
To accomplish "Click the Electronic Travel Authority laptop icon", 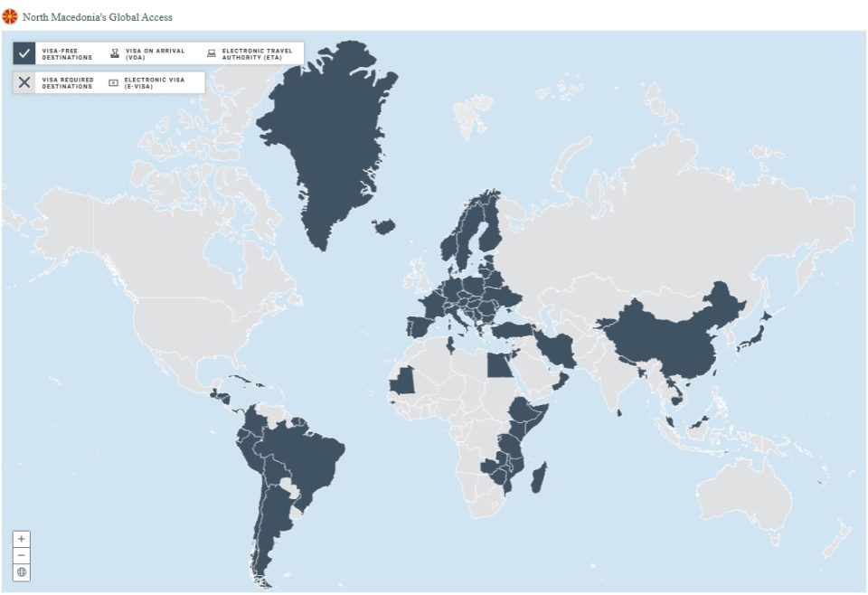I will (x=212, y=53).
